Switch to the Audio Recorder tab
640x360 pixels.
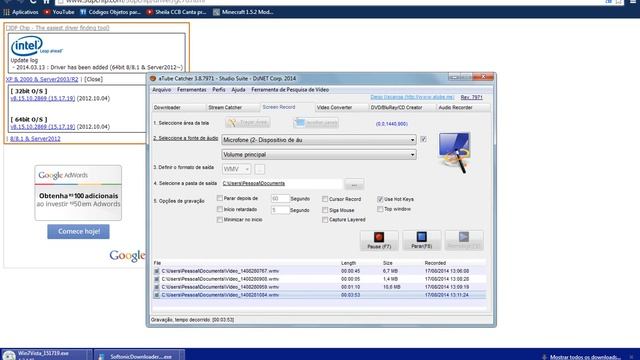click(463, 107)
